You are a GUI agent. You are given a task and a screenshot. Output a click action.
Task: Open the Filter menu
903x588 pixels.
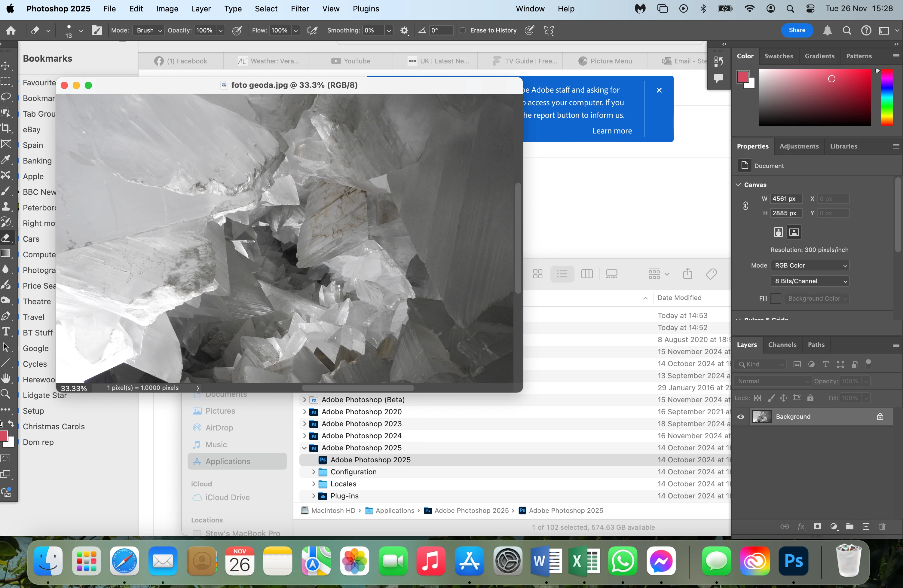click(299, 9)
